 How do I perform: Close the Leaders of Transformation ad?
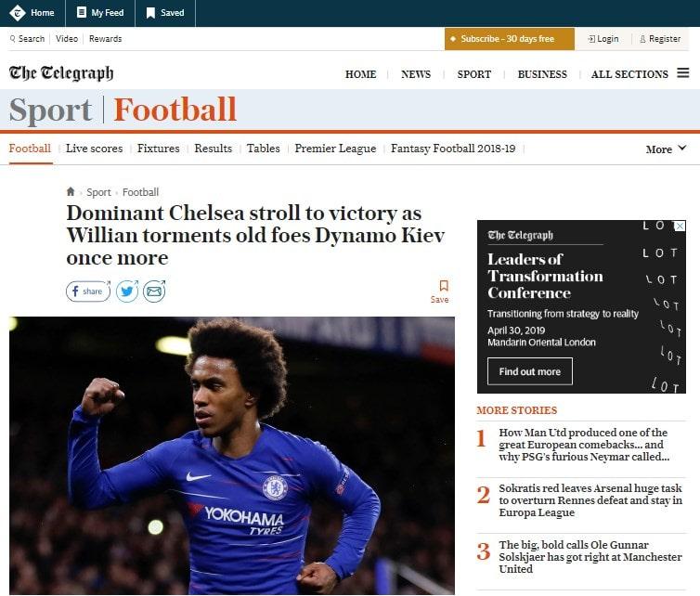(x=680, y=226)
